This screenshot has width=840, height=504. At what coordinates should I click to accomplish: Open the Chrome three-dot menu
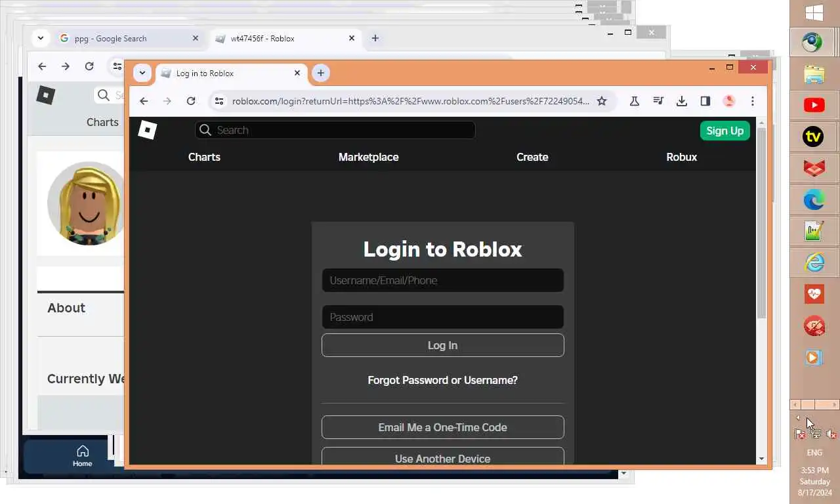tap(753, 101)
